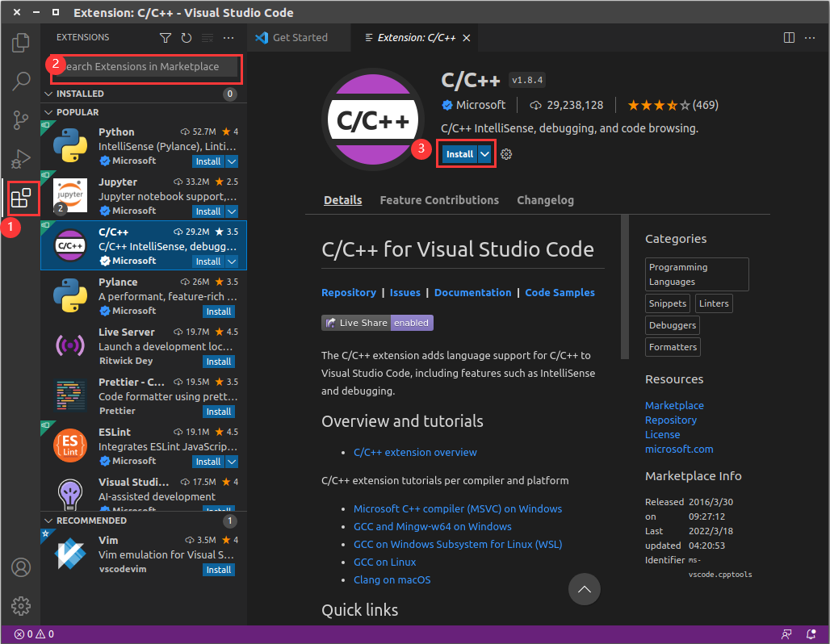Open install dropdown for C/C++ list item
The height and width of the screenshot is (644, 830).
click(232, 261)
